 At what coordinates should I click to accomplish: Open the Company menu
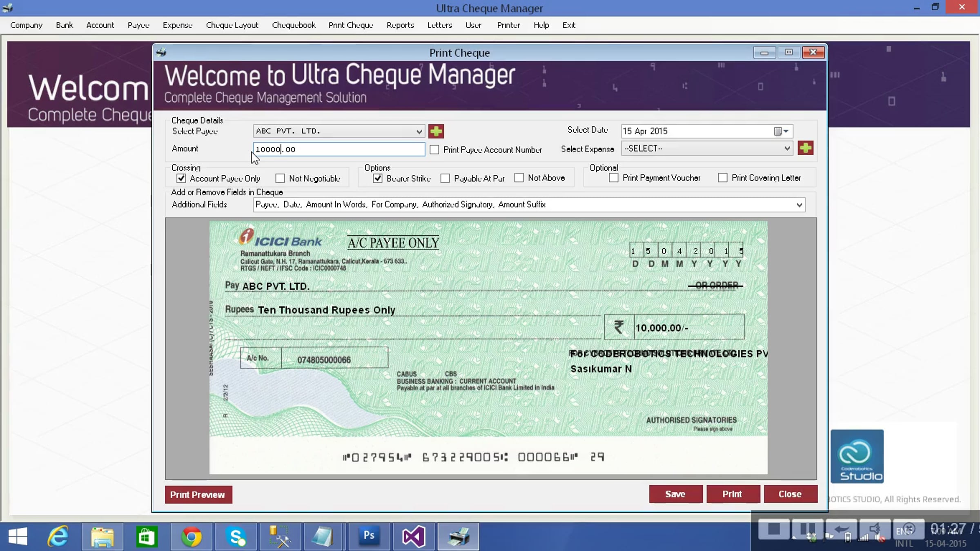[x=26, y=25]
